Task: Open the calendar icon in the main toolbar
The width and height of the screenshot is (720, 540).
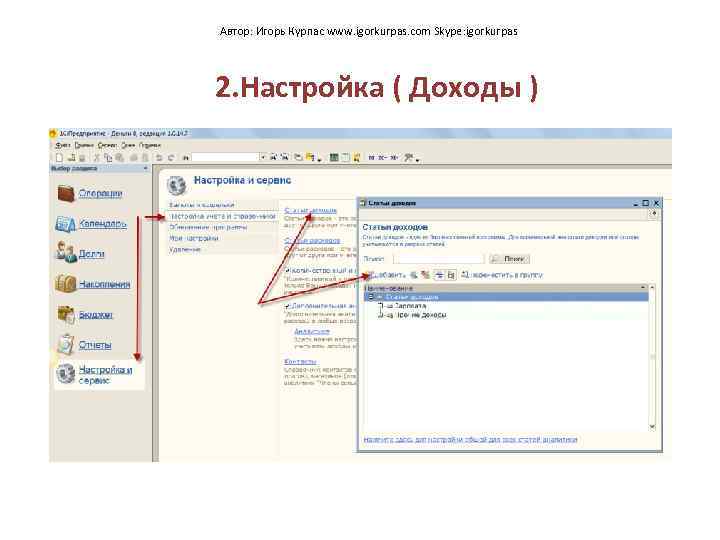Action: pos(345,158)
